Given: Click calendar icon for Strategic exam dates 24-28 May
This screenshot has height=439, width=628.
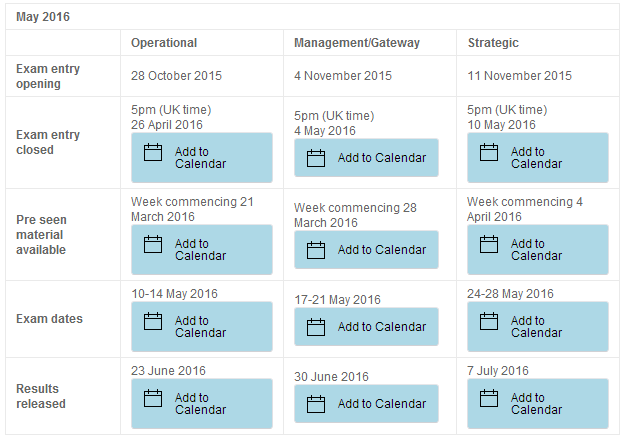Looking at the screenshot, I should click(x=489, y=321).
